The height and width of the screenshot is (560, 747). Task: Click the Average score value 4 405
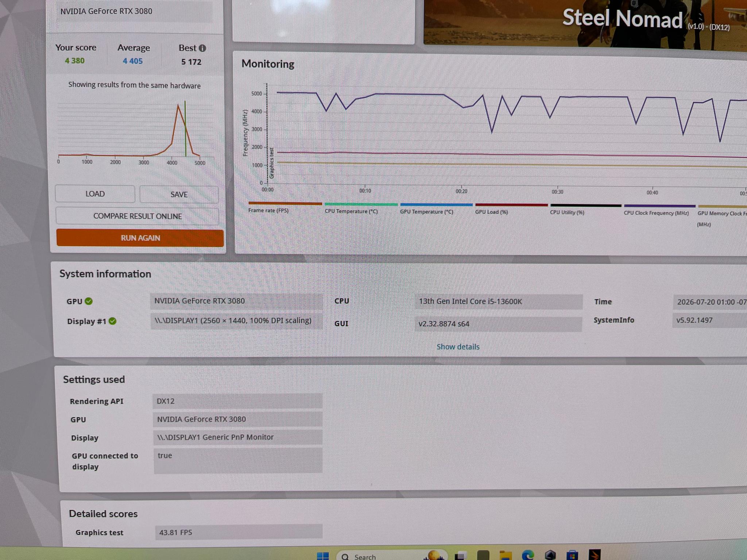point(133,61)
